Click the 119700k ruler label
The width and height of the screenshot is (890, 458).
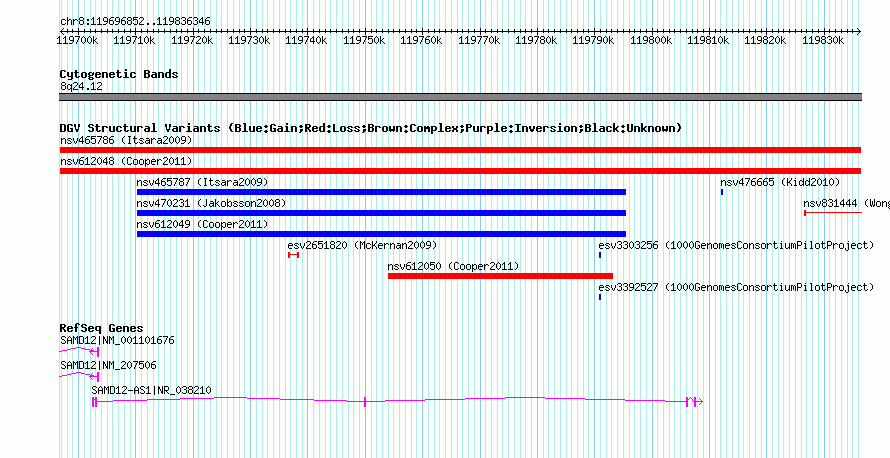(77, 40)
